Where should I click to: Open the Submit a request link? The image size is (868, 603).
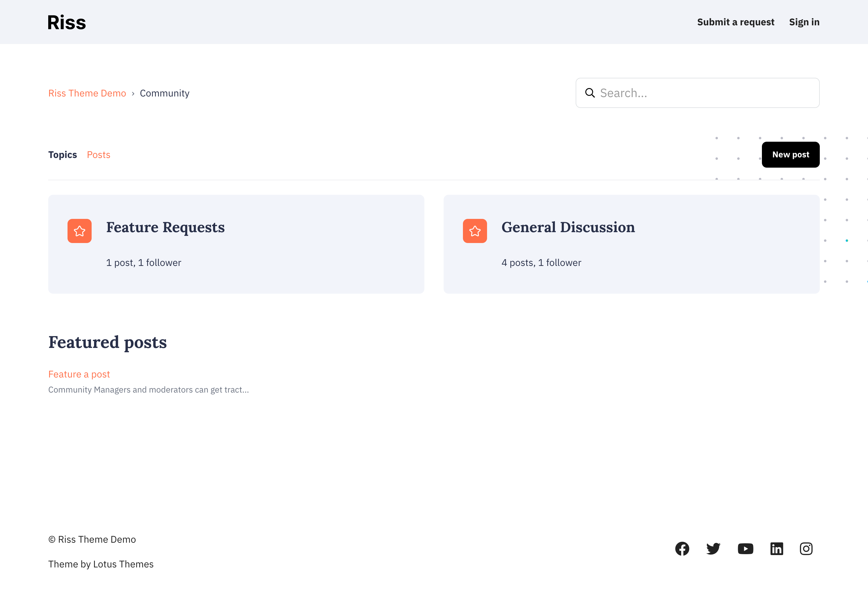tap(735, 22)
